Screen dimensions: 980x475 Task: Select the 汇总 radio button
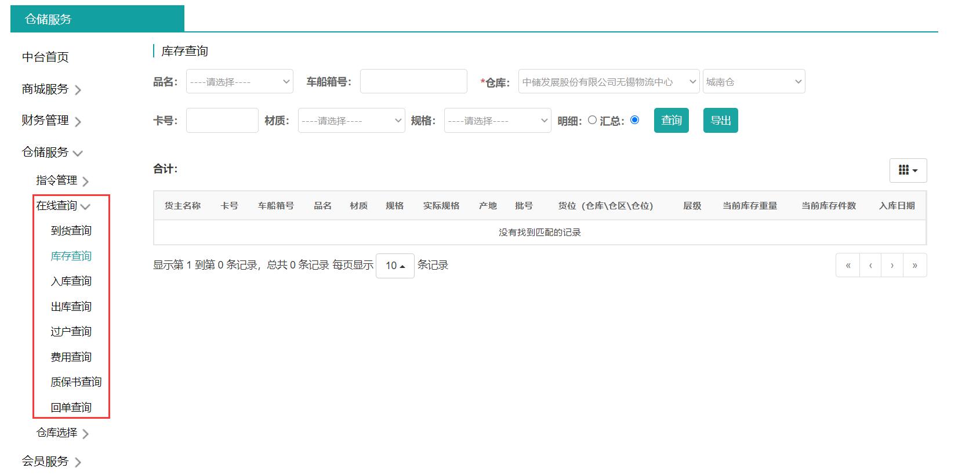(635, 120)
